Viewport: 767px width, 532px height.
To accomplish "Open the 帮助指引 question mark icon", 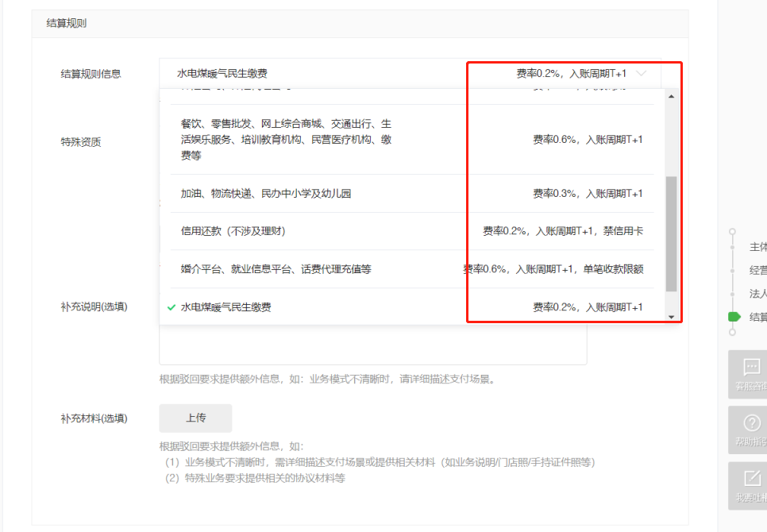I will (750, 422).
